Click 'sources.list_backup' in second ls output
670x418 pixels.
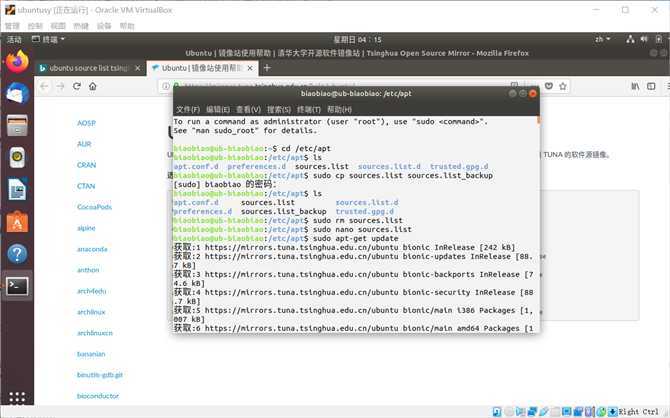tap(284, 212)
